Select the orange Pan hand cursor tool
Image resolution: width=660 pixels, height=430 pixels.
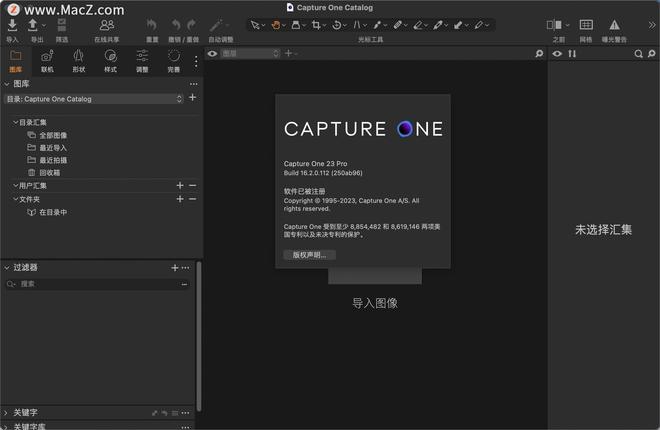point(276,25)
